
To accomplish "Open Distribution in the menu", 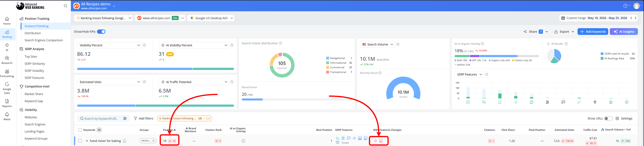I will [33, 33].
